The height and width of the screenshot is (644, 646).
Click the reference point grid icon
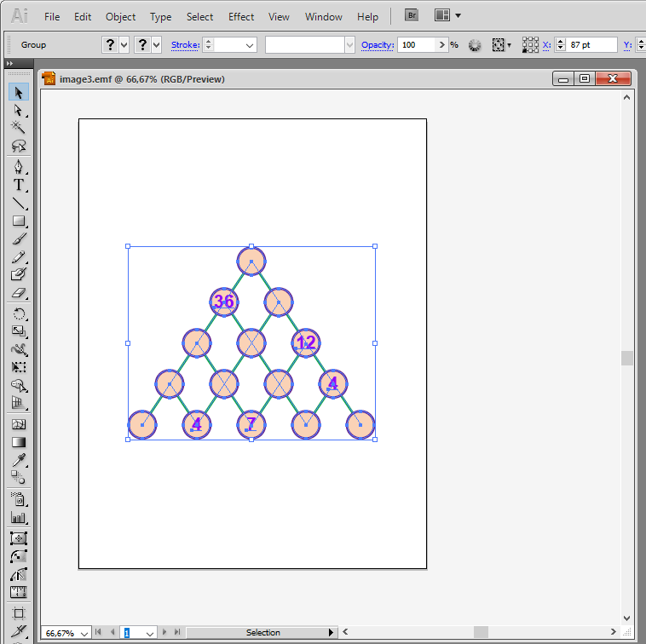[x=530, y=45]
